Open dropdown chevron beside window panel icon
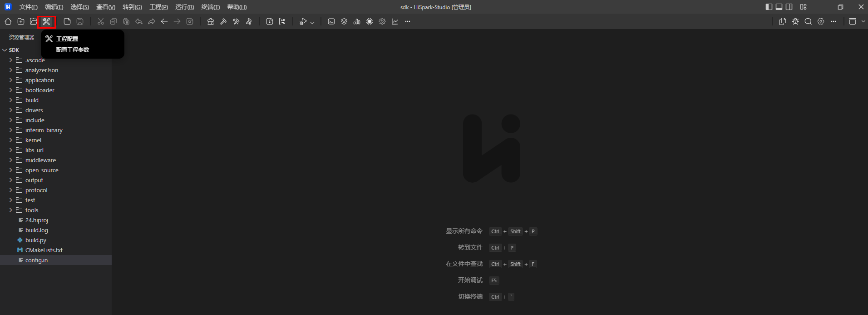 (x=863, y=21)
